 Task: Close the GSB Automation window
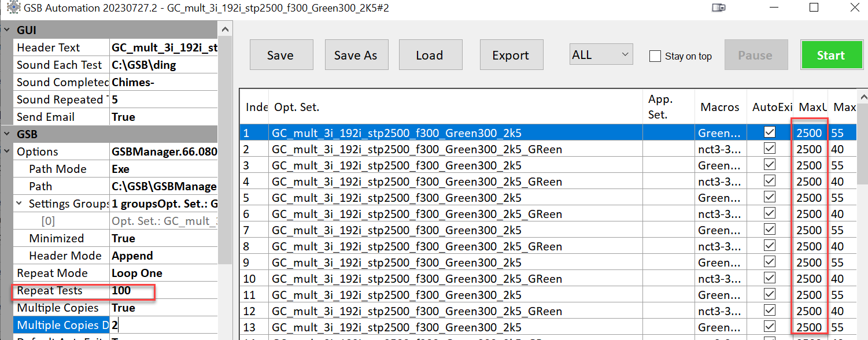854,8
